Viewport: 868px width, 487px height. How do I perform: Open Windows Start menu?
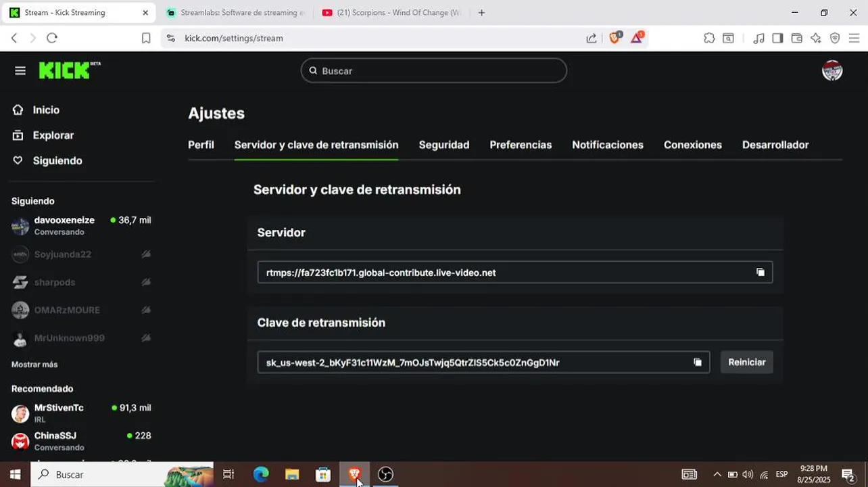coord(15,475)
